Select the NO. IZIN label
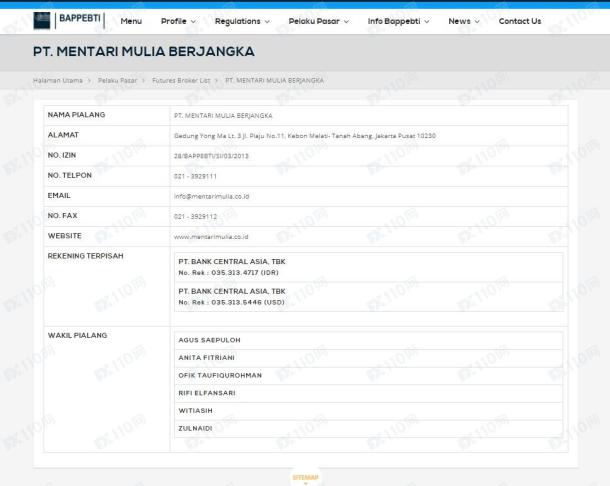 [x=62, y=155]
